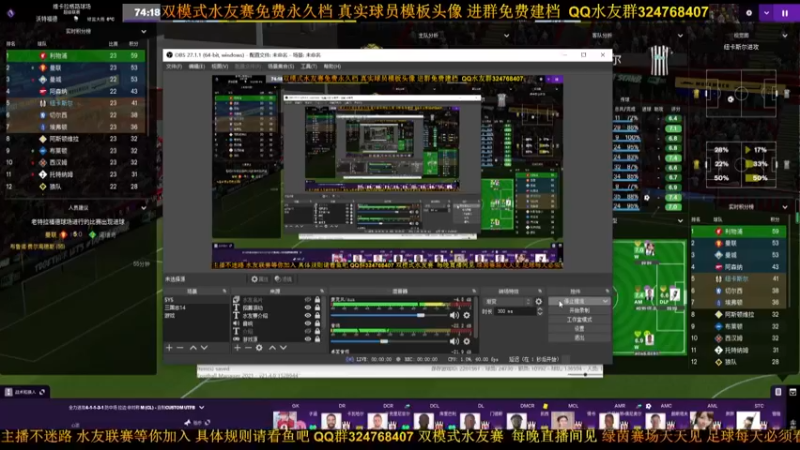Open the top-bar dropdown chevron beside the gear

pyautogui.click(x=766, y=13)
